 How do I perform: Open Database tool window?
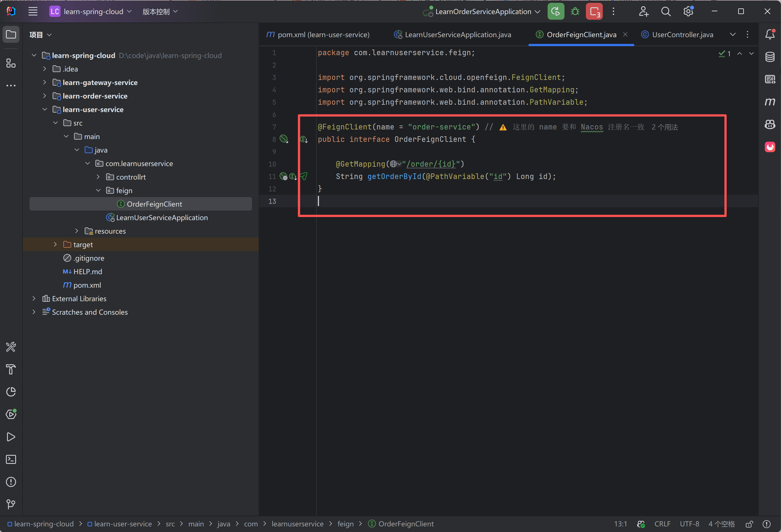click(770, 57)
